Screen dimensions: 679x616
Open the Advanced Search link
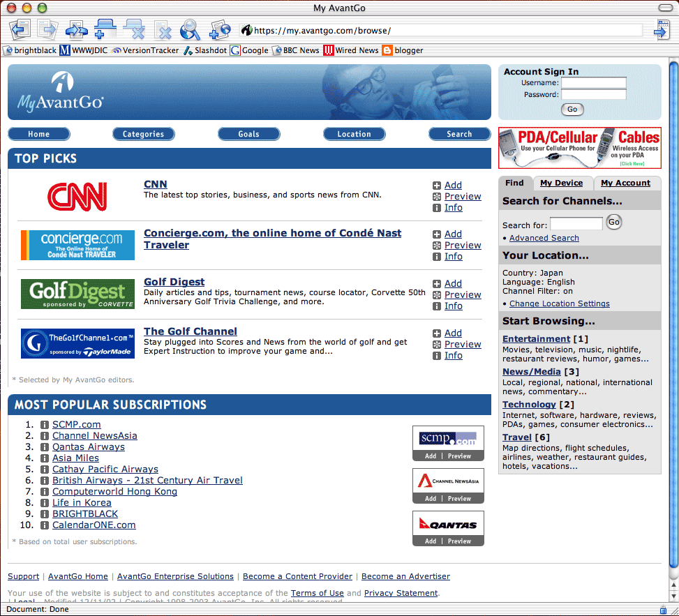[544, 238]
